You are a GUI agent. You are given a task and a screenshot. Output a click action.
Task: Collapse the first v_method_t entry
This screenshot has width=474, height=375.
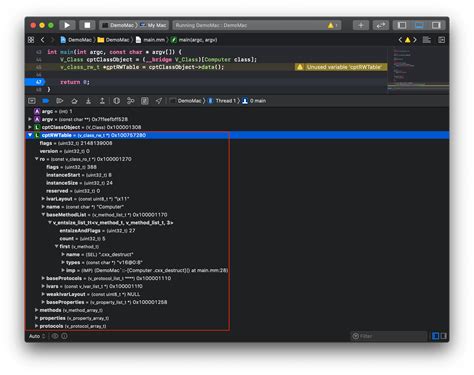pos(57,246)
